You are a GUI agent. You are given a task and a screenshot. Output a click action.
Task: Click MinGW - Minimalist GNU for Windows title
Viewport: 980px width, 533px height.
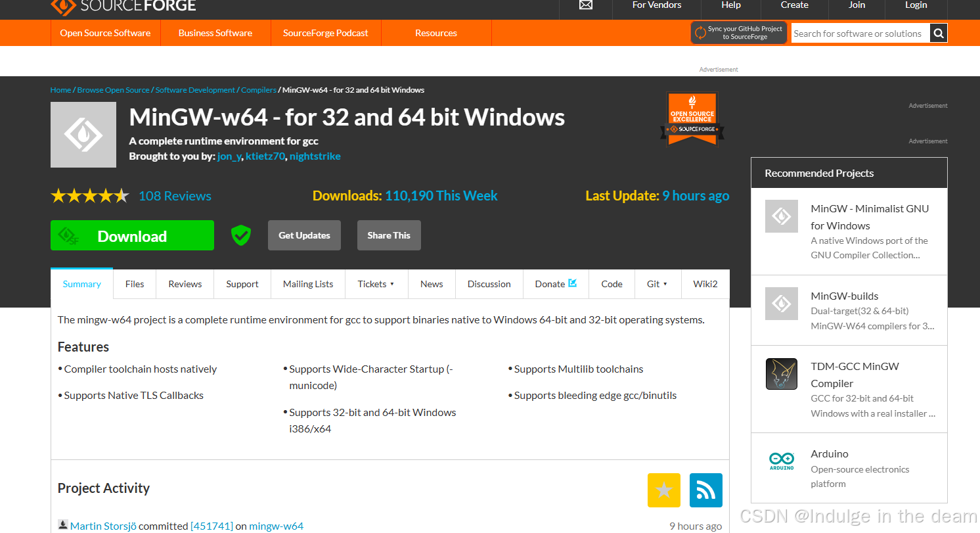(x=870, y=217)
